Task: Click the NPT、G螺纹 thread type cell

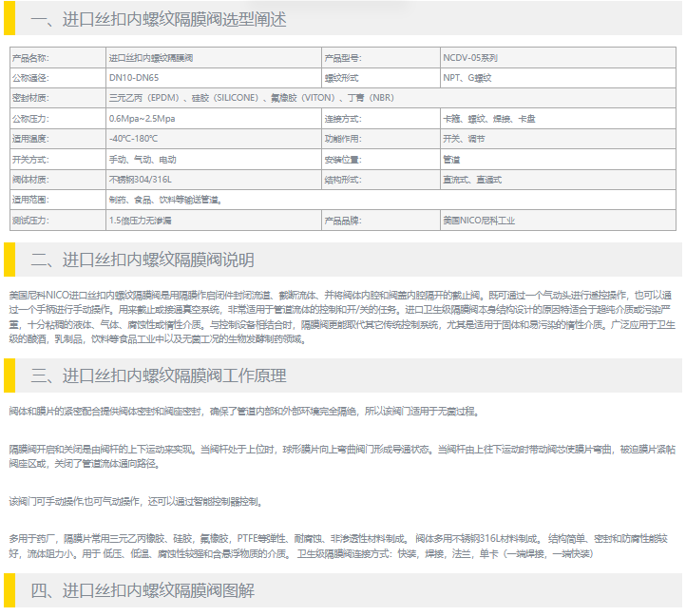Action: (467, 78)
